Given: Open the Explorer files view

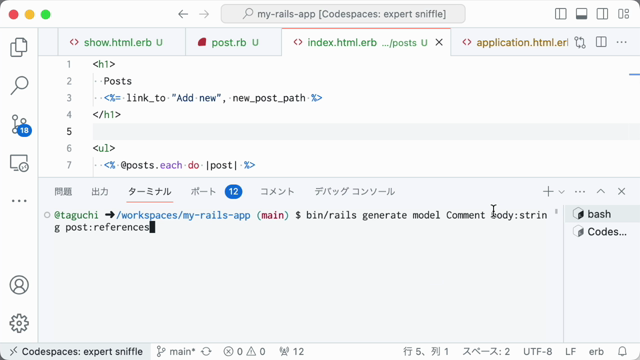Looking at the screenshot, I should coord(19,47).
